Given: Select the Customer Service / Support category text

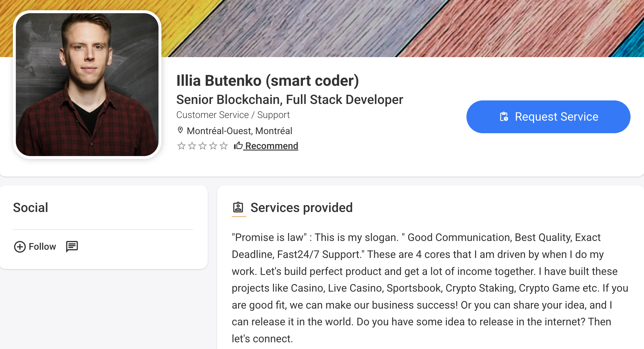Looking at the screenshot, I should pyautogui.click(x=233, y=115).
